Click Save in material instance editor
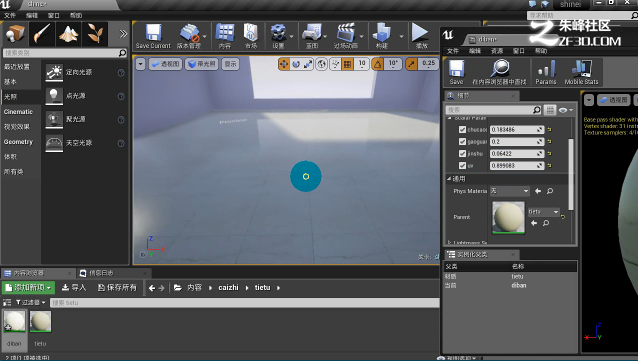The width and height of the screenshot is (638, 361). pyautogui.click(x=457, y=72)
